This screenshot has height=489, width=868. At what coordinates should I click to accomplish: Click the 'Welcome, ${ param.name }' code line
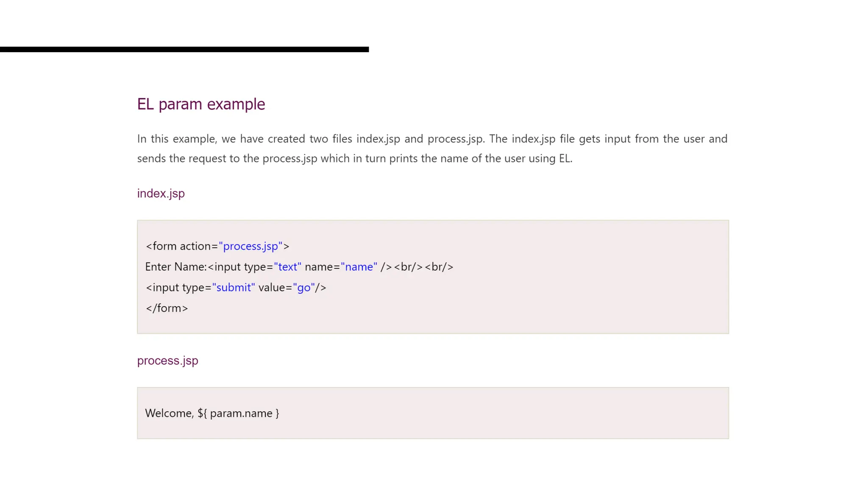point(212,414)
